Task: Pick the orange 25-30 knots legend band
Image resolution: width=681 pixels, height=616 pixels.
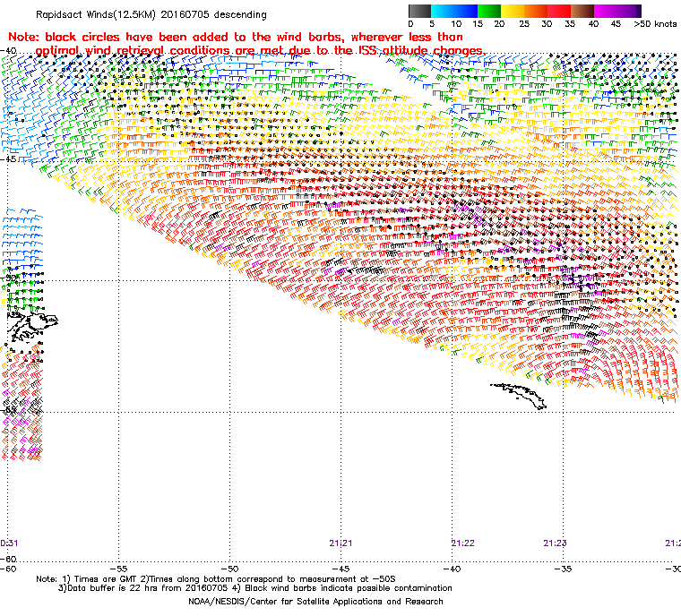Action: (x=536, y=11)
